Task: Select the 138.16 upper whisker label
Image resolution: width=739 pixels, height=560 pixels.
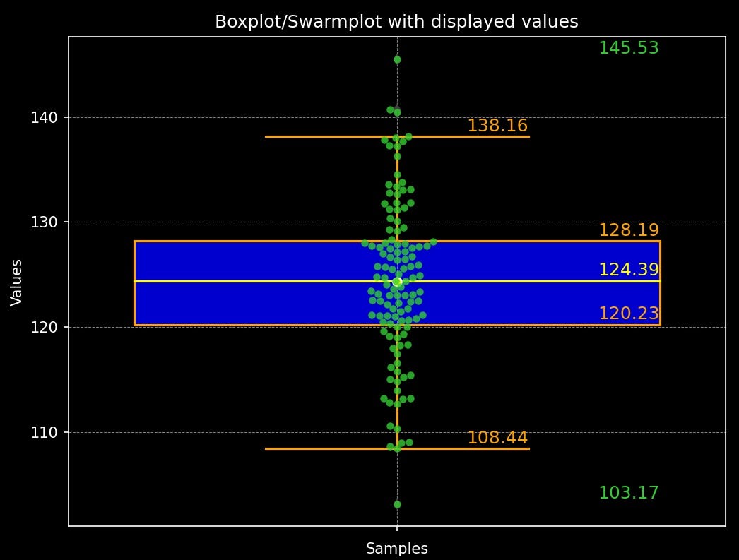Action: coord(498,125)
